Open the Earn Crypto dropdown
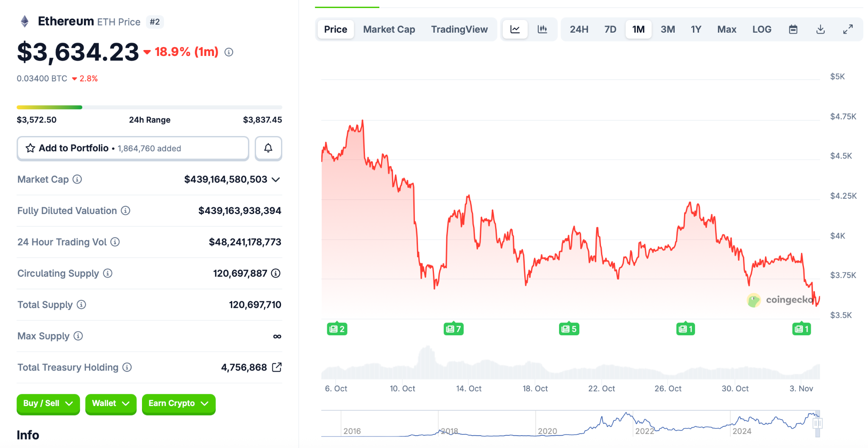This screenshot has width=868, height=448. (178, 403)
